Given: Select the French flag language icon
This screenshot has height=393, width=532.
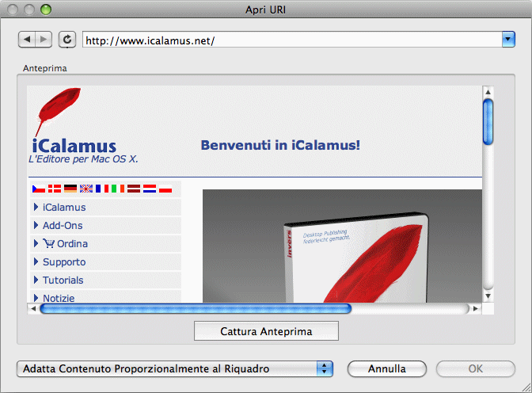Looking at the screenshot, I should point(102,189).
